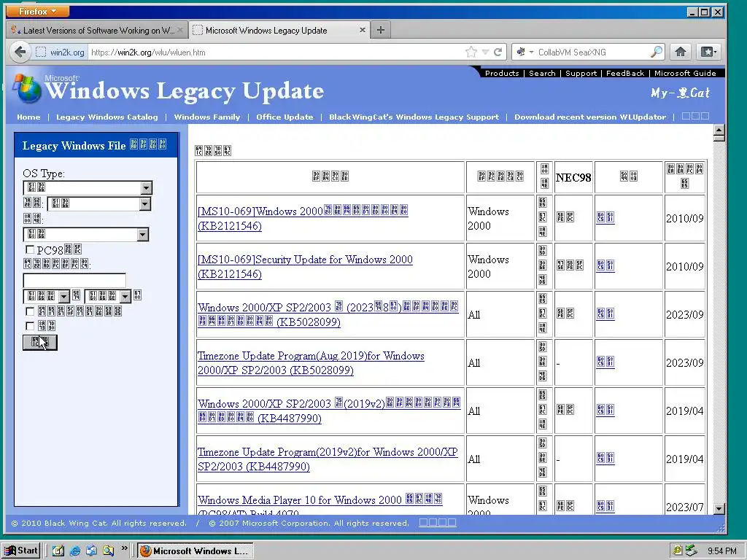Click the keyword text input field
Image resolution: width=747 pixels, height=560 pixels.
(x=75, y=281)
